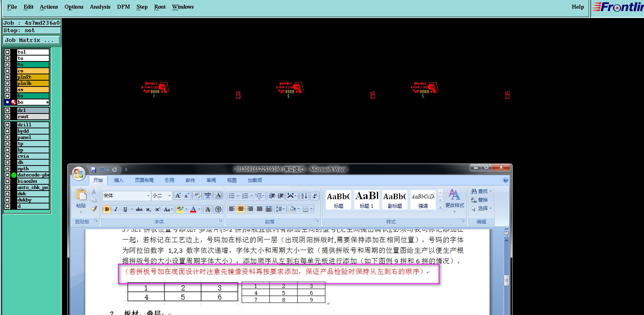Viewport: 644px width, 315px height.
Task: Click the Word vertical scrollbar thumb
Action: tap(506, 280)
